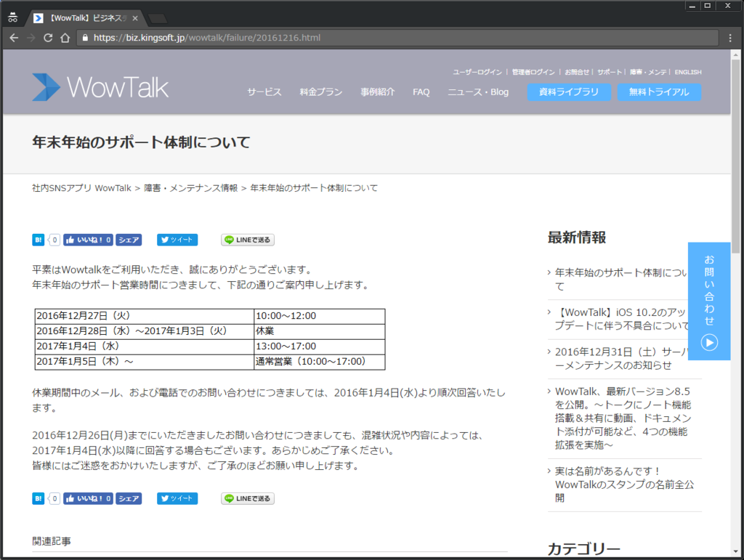Viewport: 744px width, 560px height.
Task: Click the bottom Facebook いいね! button
Action: pos(88,498)
